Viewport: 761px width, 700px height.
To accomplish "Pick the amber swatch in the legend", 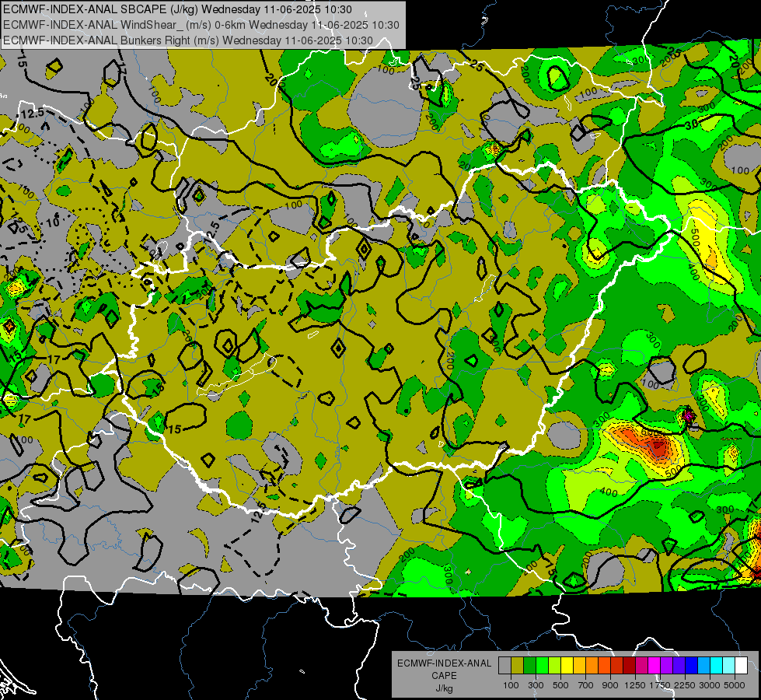I will [x=579, y=665].
